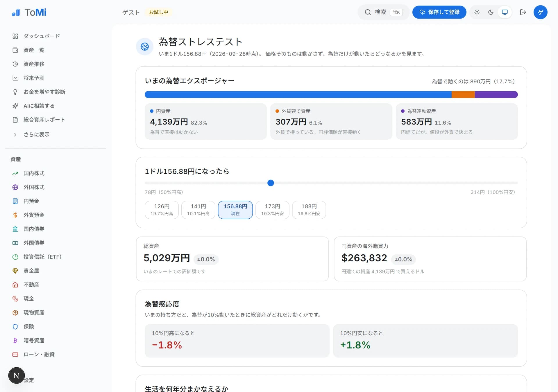Select 保険 shield icon
558x392 pixels.
(x=15, y=326)
